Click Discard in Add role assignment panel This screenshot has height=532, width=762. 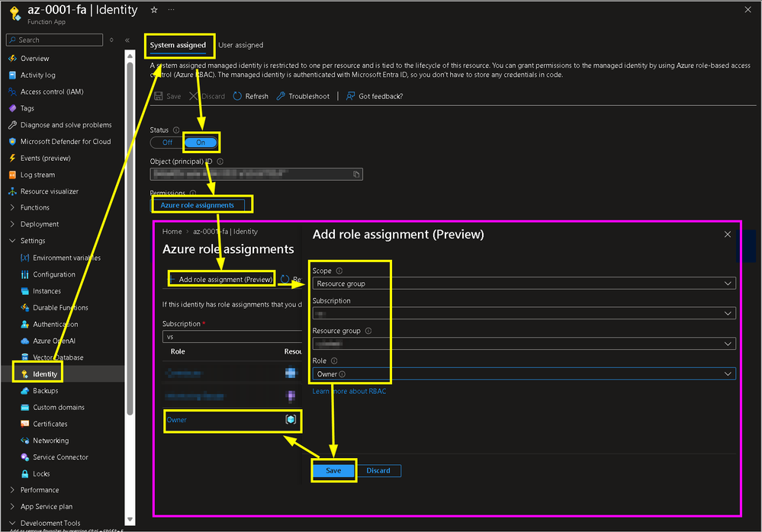[378, 470]
